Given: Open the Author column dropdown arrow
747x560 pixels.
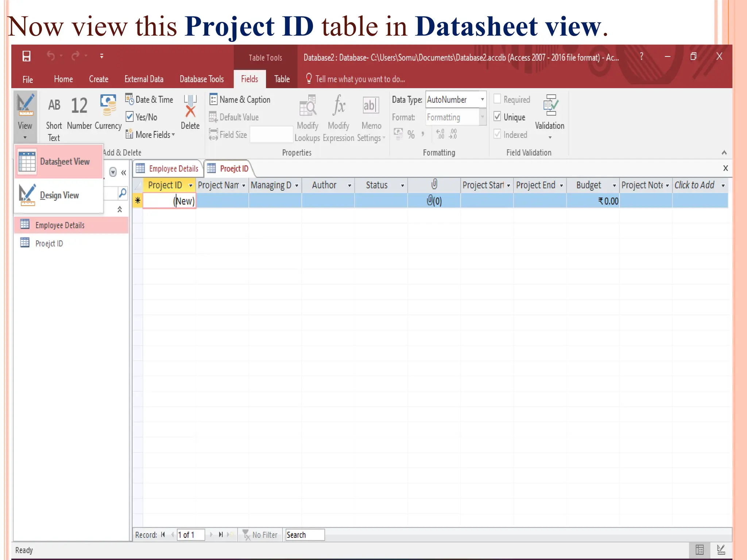Looking at the screenshot, I should click(x=349, y=186).
